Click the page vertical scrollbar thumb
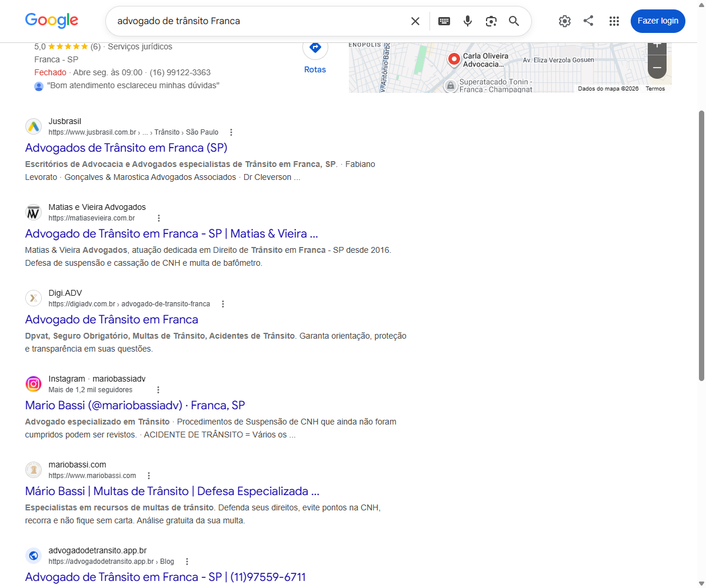The width and height of the screenshot is (706, 588). 701,245
